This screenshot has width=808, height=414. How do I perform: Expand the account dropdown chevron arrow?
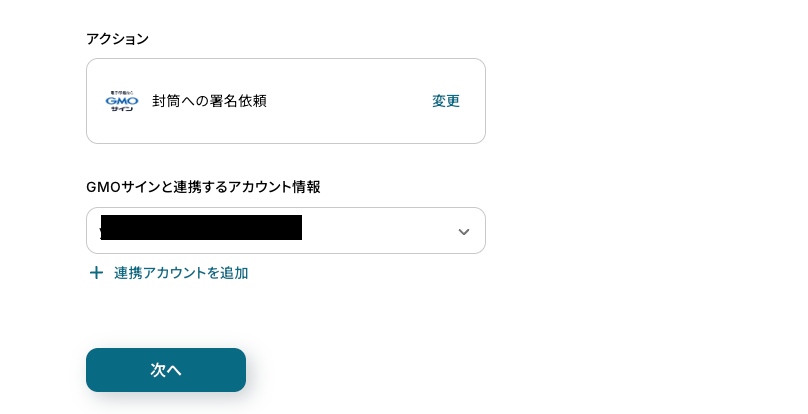pos(463,231)
